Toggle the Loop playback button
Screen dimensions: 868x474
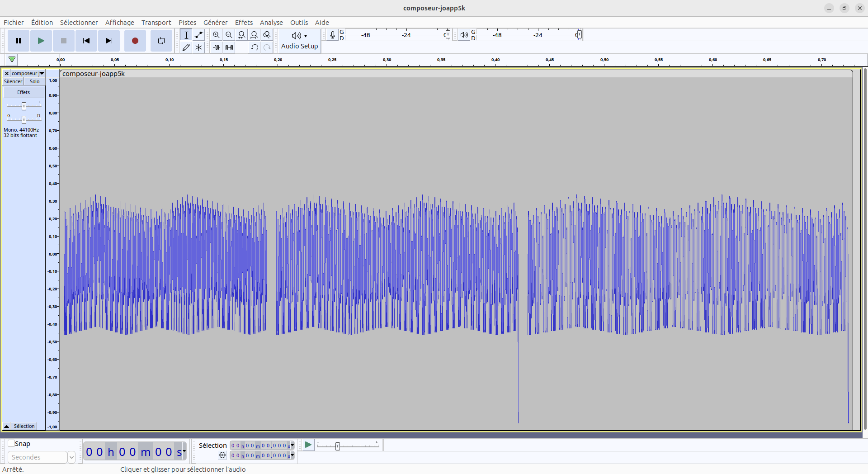click(161, 41)
